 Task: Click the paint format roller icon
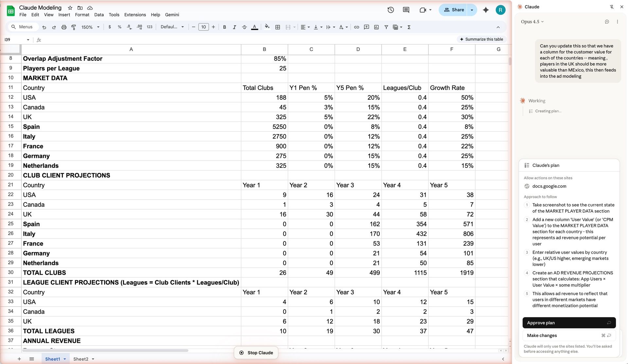[x=74, y=27]
